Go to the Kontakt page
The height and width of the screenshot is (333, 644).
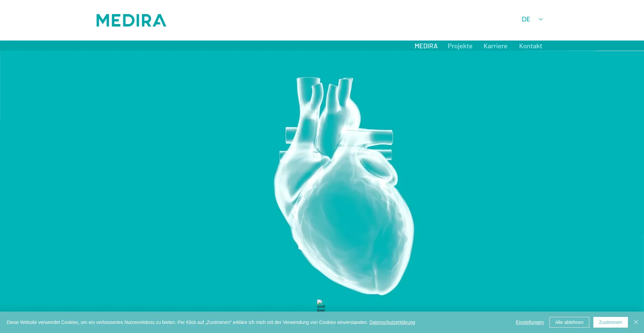(531, 46)
